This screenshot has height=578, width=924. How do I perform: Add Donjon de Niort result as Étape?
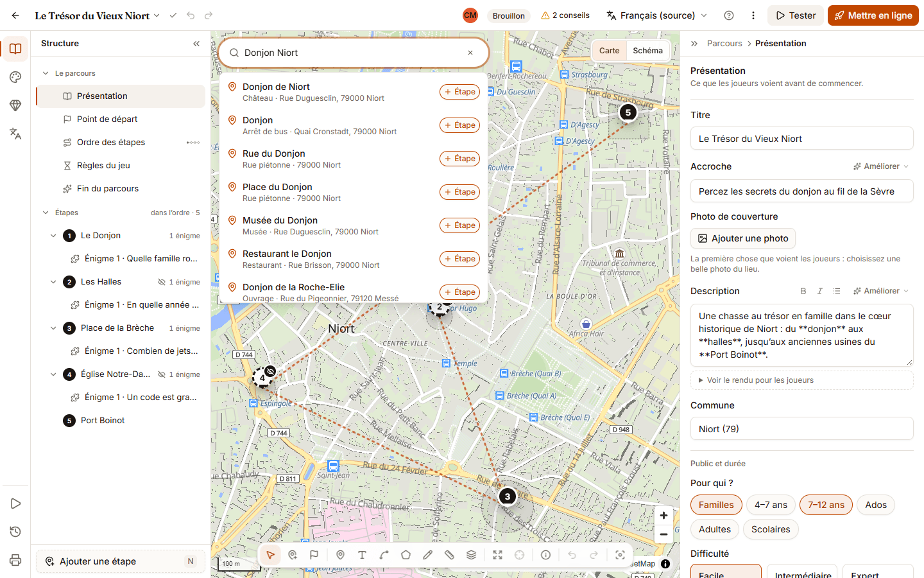tap(459, 92)
